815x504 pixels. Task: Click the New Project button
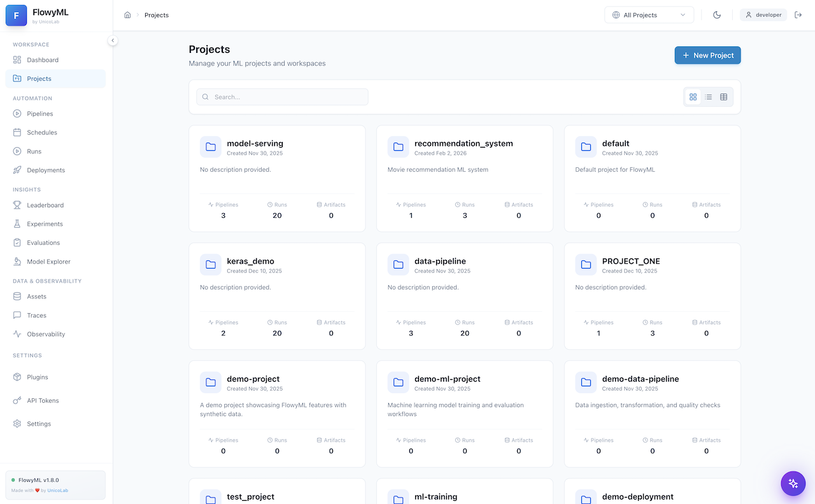pos(707,55)
